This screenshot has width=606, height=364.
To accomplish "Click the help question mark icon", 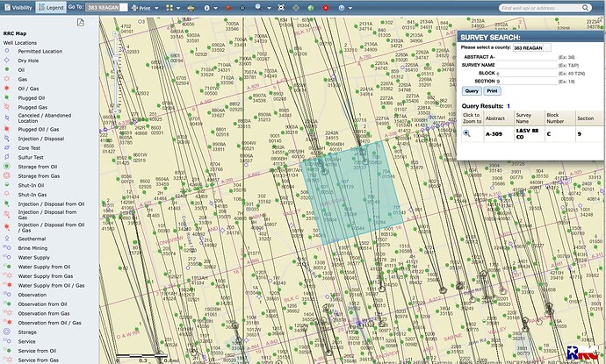I will (342, 8).
